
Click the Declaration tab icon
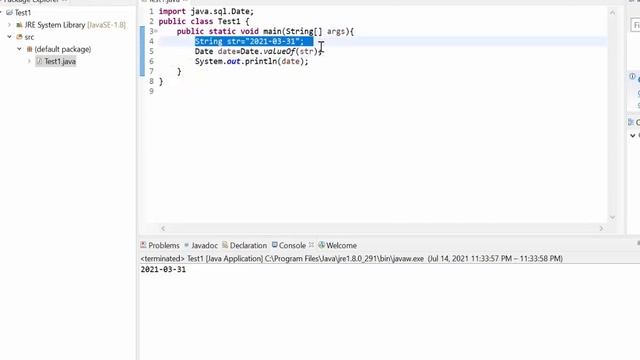coord(225,245)
